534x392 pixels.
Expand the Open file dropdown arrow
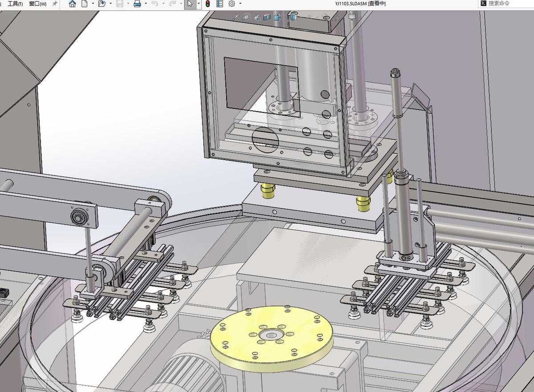click(x=110, y=4)
